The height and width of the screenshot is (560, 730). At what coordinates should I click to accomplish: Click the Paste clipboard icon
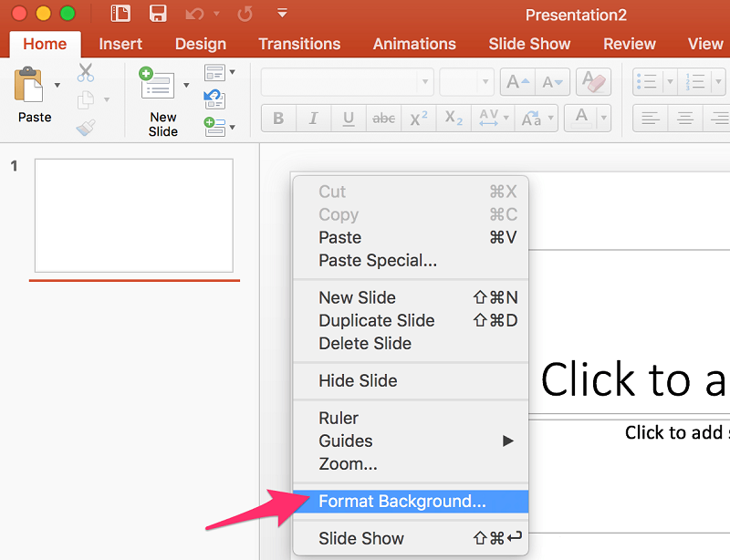pyautogui.click(x=30, y=86)
